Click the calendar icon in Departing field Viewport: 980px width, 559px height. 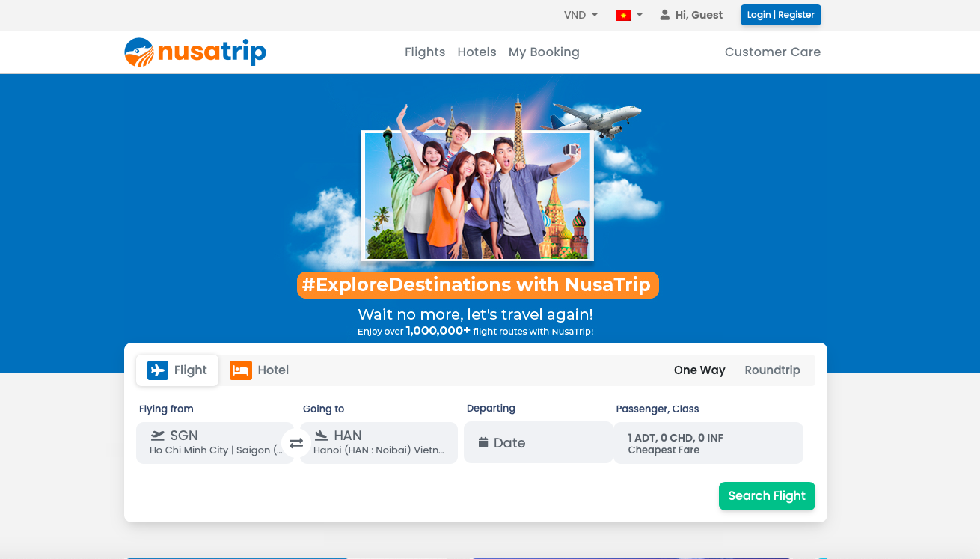coord(483,442)
